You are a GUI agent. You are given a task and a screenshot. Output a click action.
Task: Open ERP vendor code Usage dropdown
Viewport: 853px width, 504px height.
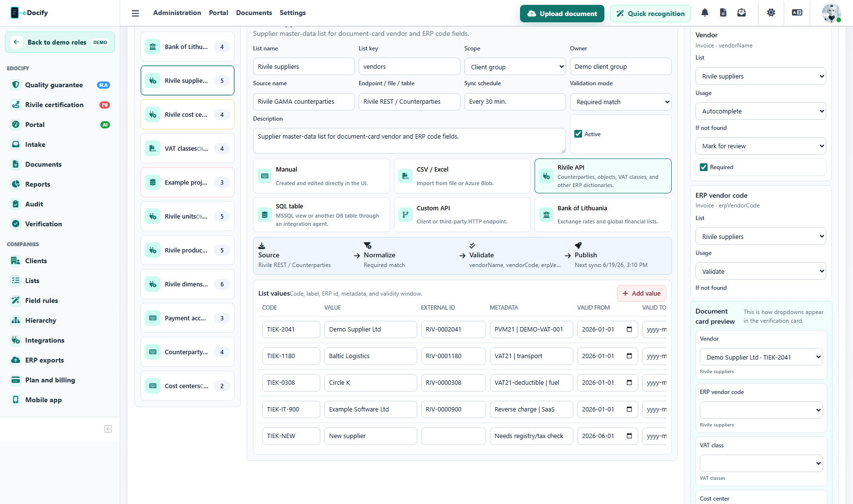(761, 271)
